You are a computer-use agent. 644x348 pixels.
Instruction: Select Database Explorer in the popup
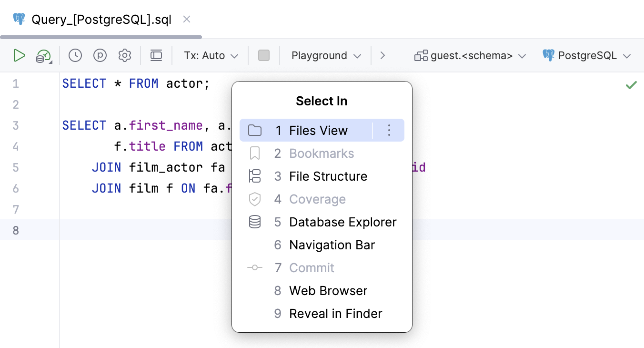click(342, 222)
